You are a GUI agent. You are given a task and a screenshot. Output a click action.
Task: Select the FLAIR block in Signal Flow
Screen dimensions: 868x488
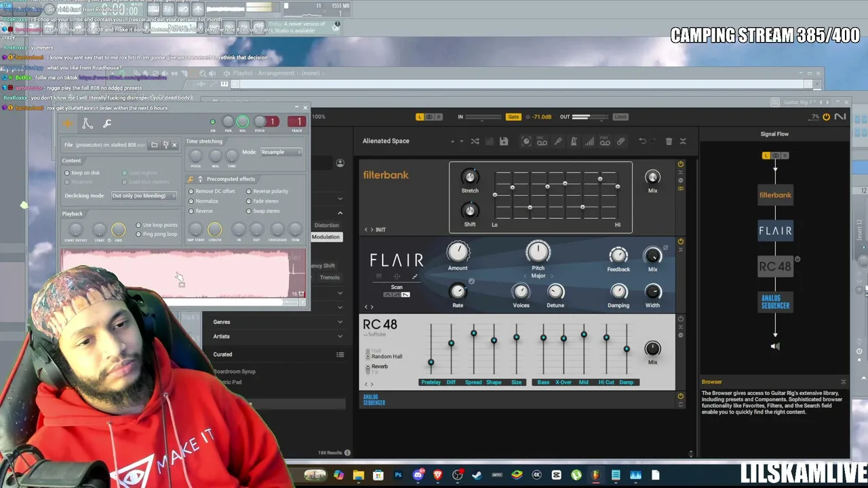tap(775, 230)
